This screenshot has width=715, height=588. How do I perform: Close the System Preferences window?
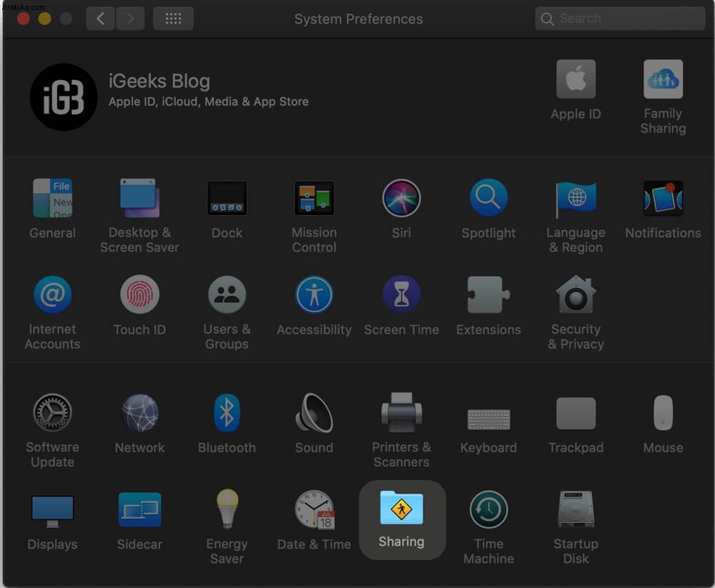(24, 19)
